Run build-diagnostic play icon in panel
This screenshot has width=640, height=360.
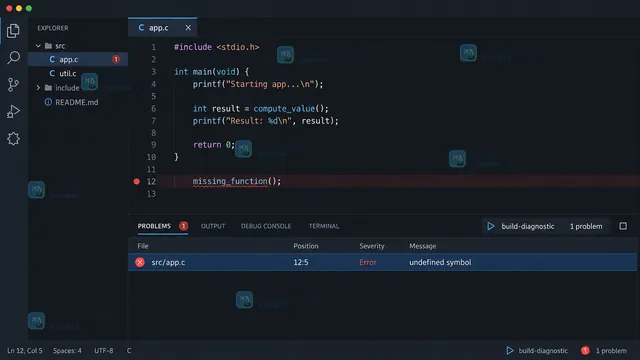coord(491,226)
